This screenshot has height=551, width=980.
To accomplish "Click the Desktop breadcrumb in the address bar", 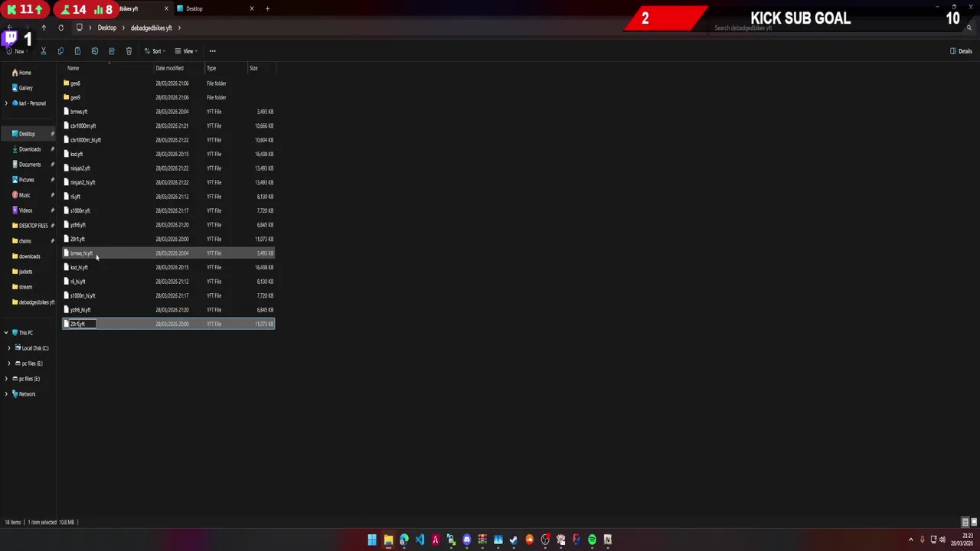I will click(x=107, y=28).
